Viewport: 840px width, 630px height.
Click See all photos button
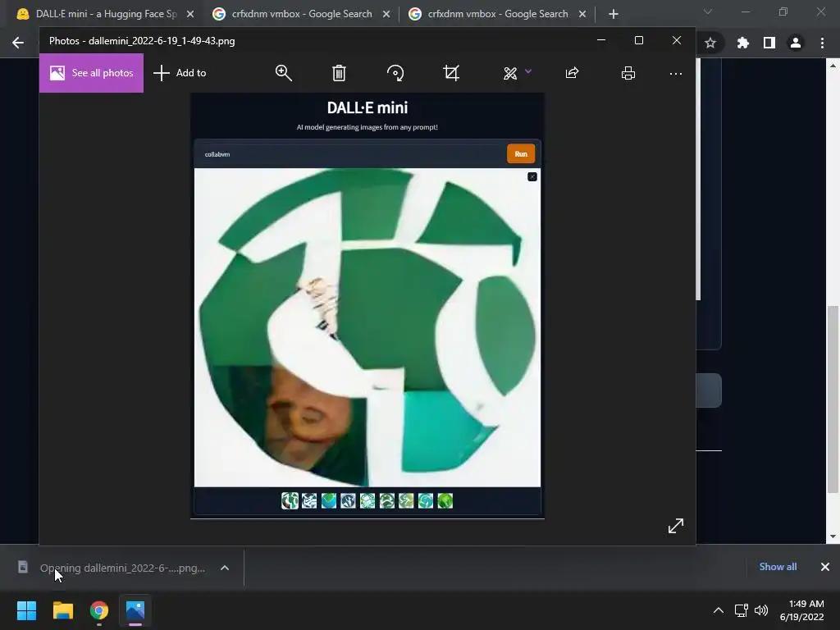click(91, 73)
